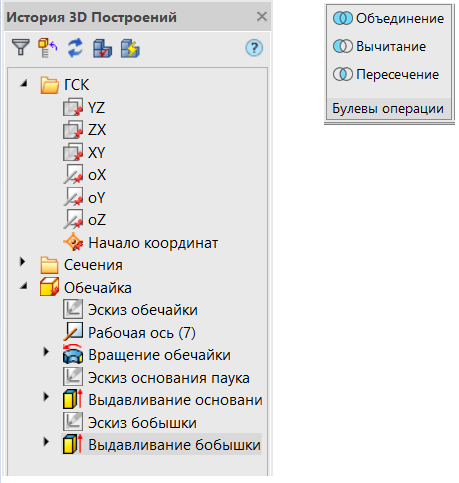Click the quick rebuild icon with the lightning bolt
Image resolution: width=459 pixels, height=483 pixels.
click(x=130, y=48)
